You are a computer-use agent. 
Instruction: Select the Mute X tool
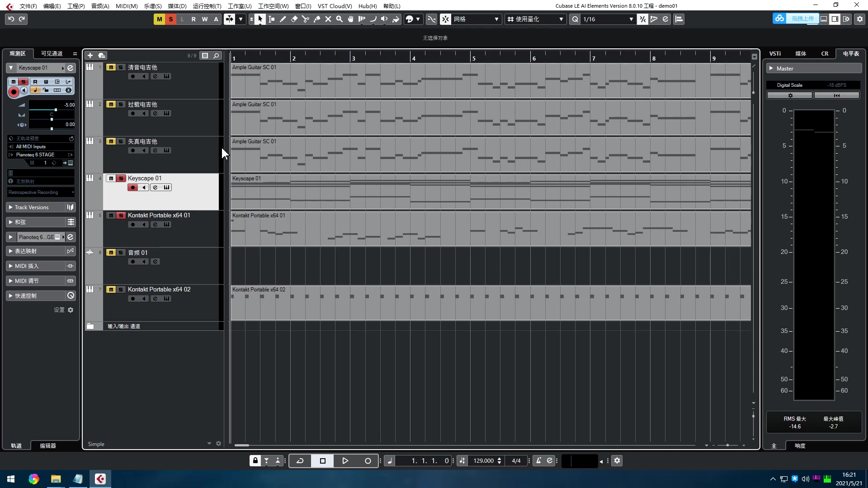(x=328, y=19)
